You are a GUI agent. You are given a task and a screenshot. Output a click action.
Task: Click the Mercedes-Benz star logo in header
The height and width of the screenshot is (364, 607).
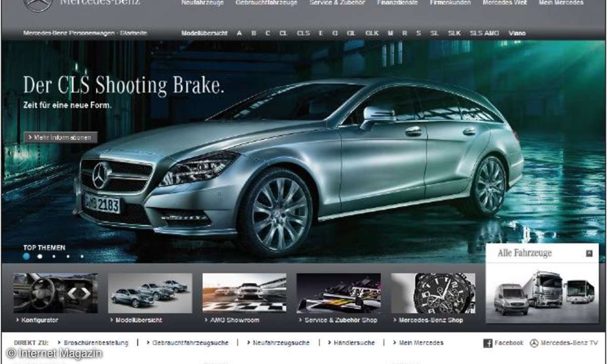point(38,4)
